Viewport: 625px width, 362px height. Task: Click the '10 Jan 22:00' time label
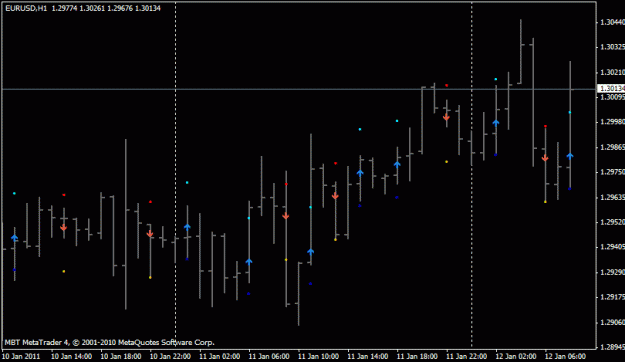pyautogui.click(x=170, y=356)
